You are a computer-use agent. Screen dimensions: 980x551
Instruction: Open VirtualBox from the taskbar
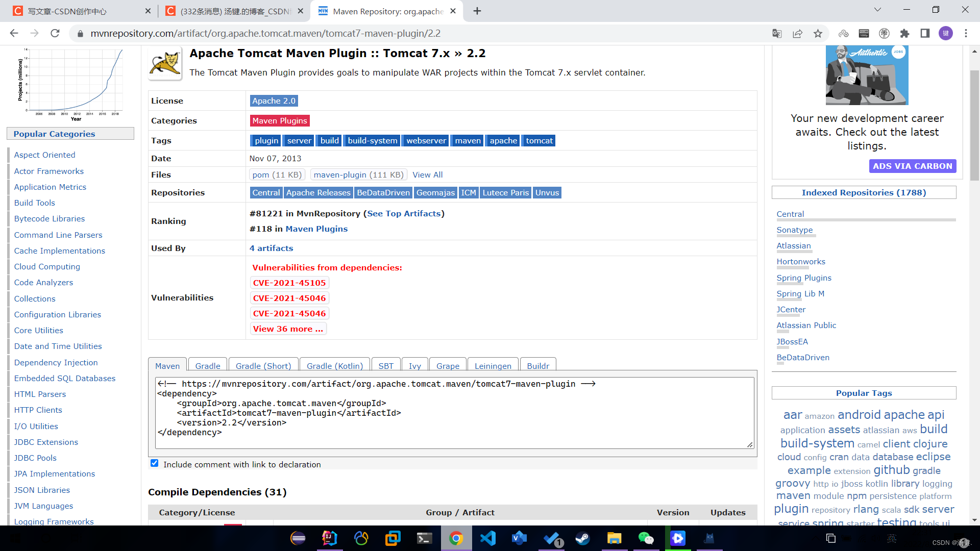393,538
